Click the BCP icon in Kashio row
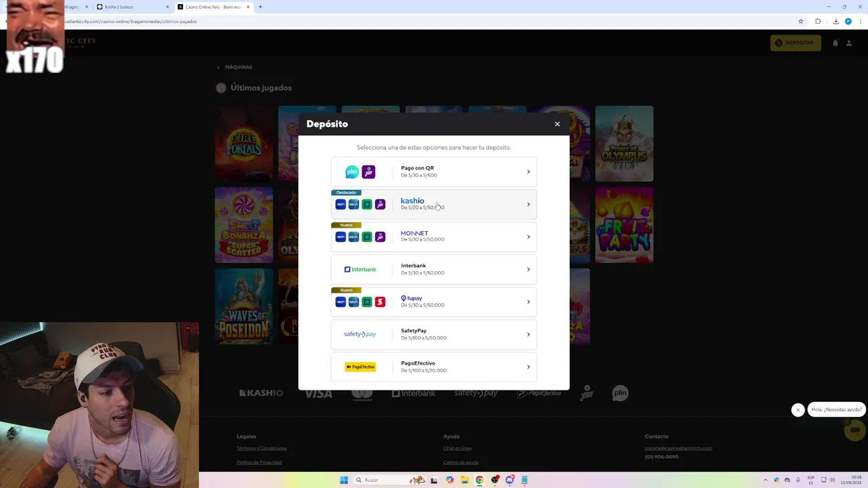 tap(340, 204)
